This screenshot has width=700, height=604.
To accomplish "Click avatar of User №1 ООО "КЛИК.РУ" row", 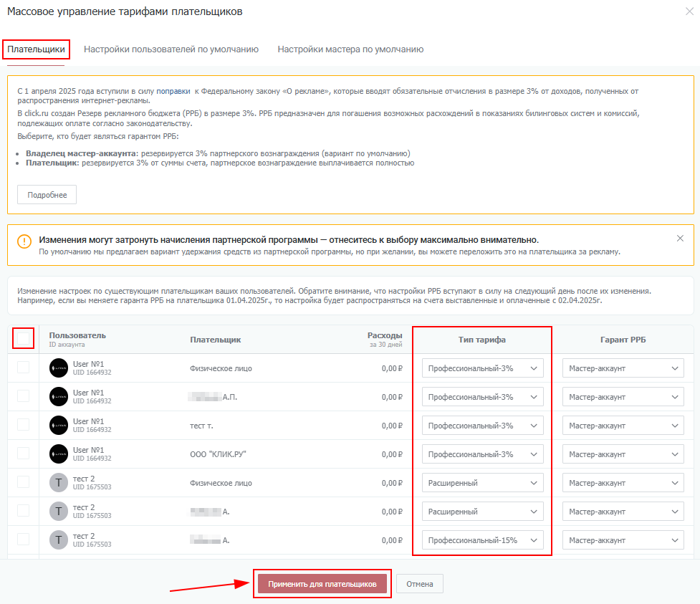I will (x=59, y=454).
